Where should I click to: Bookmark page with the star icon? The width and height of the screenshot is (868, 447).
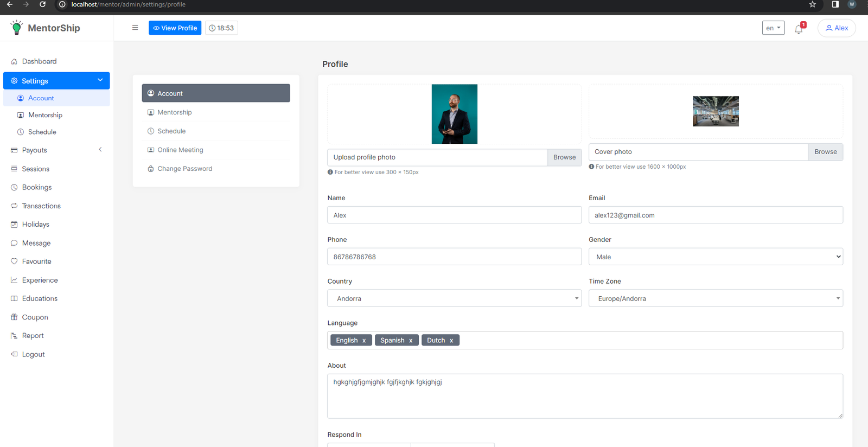(x=812, y=4)
